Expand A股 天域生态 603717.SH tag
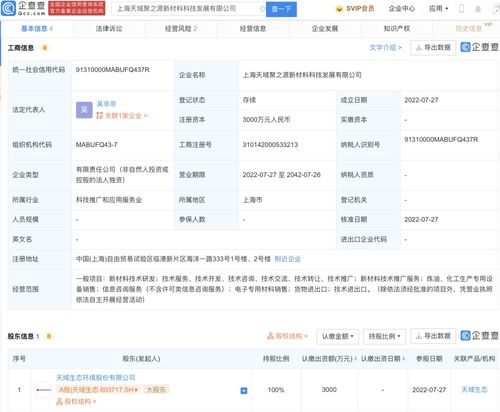The image size is (500, 412). 98,389
